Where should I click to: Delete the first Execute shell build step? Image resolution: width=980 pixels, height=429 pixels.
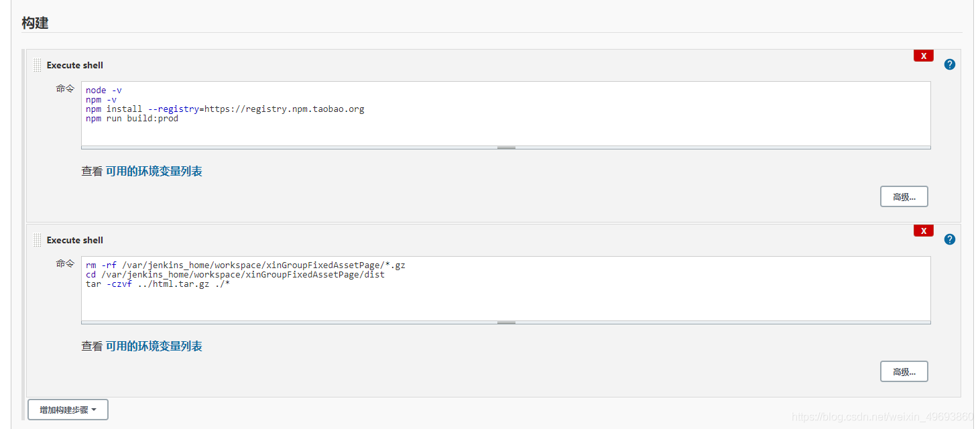[923, 56]
